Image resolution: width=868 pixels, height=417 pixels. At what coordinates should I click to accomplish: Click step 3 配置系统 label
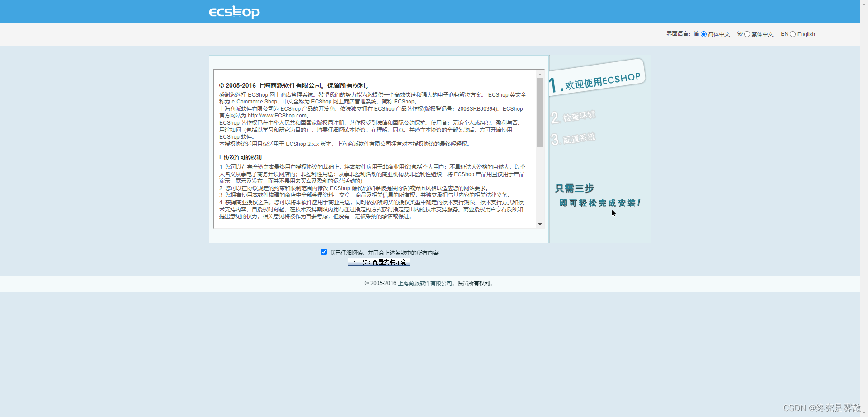(573, 138)
